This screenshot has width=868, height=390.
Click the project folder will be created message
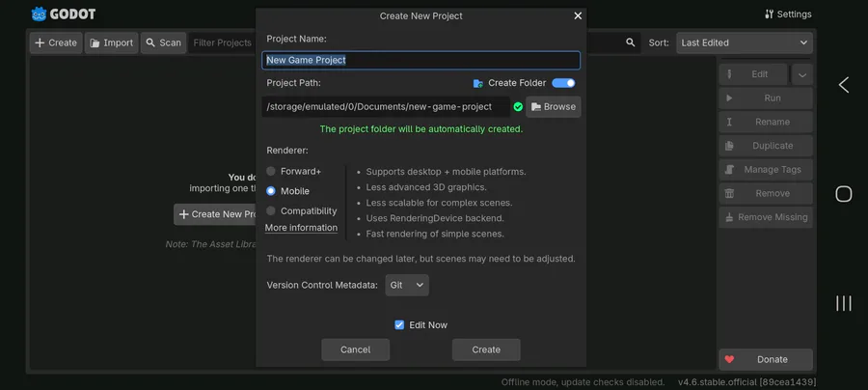pyautogui.click(x=421, y=129)
